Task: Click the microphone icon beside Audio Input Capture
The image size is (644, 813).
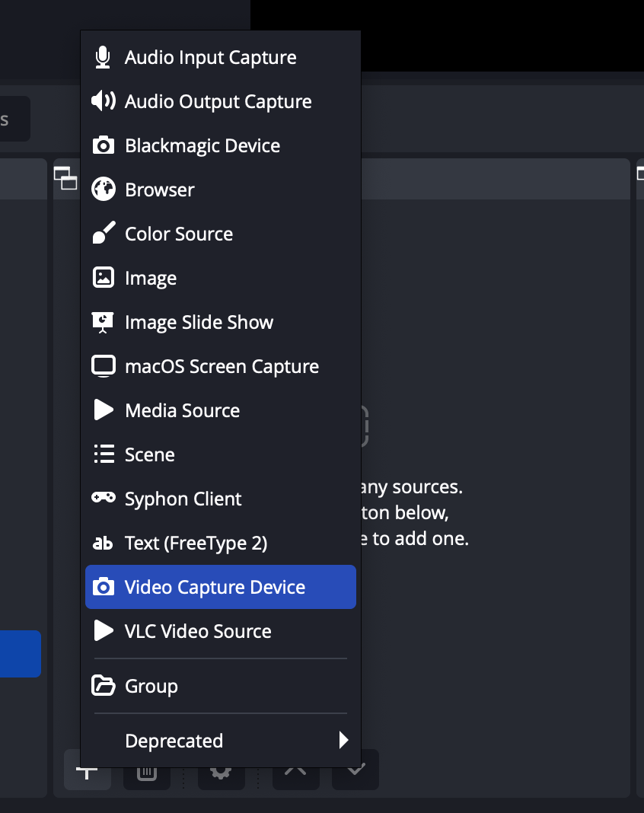Action: click(x=104, y=57)
